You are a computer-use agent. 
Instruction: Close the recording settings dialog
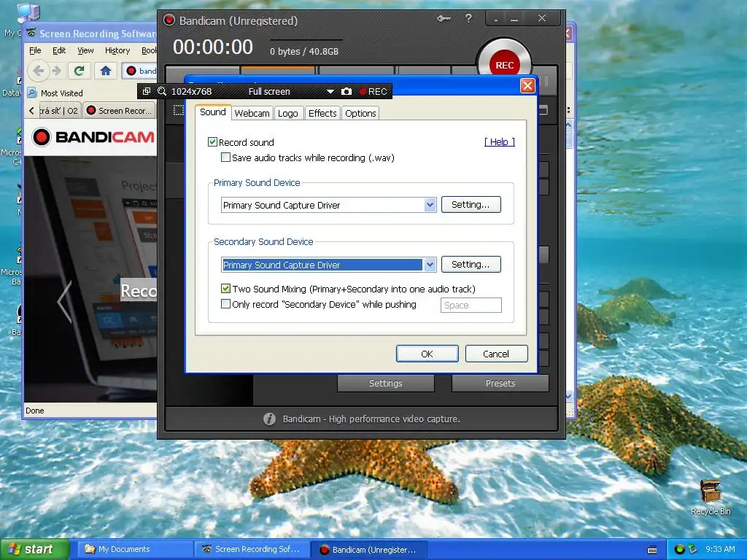click(x=527, y=86)
